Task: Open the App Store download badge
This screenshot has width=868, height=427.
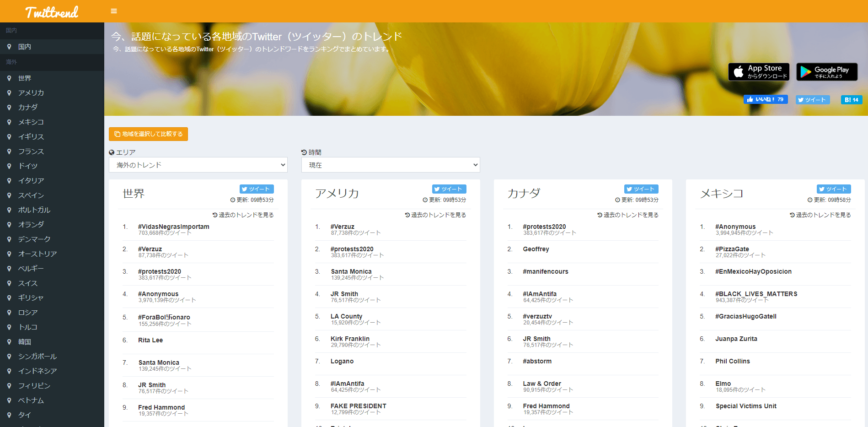Action: tap(759, 72)
